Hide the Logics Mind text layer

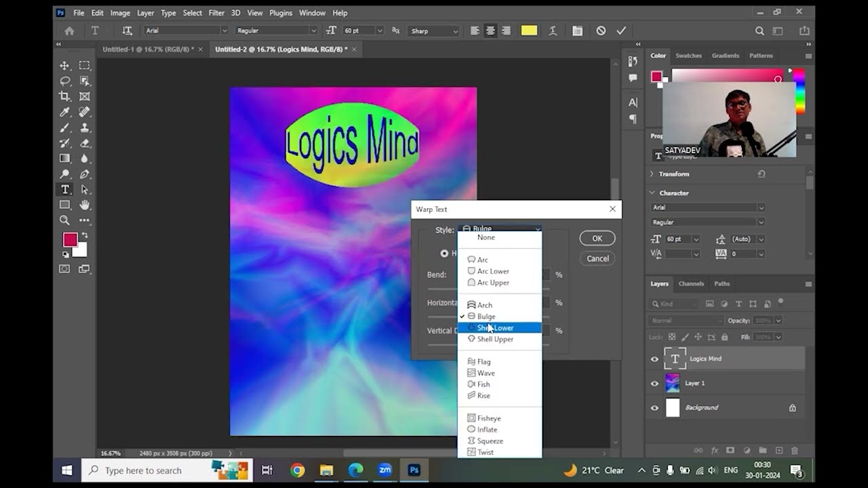pos(654,359)
